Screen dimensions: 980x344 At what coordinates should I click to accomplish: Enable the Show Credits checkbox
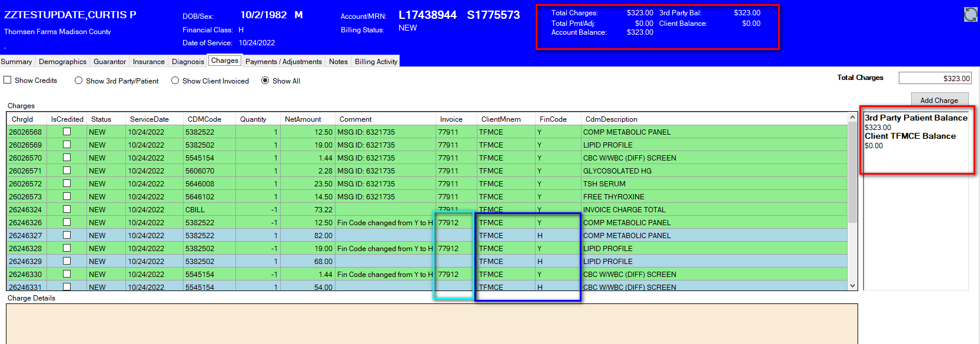8,80
